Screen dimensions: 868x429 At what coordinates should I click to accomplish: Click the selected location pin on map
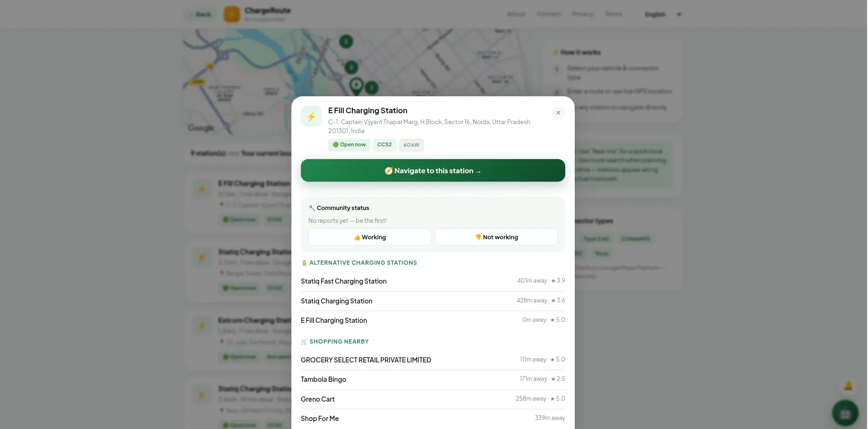pyautogui.click(x=357, y=86)
